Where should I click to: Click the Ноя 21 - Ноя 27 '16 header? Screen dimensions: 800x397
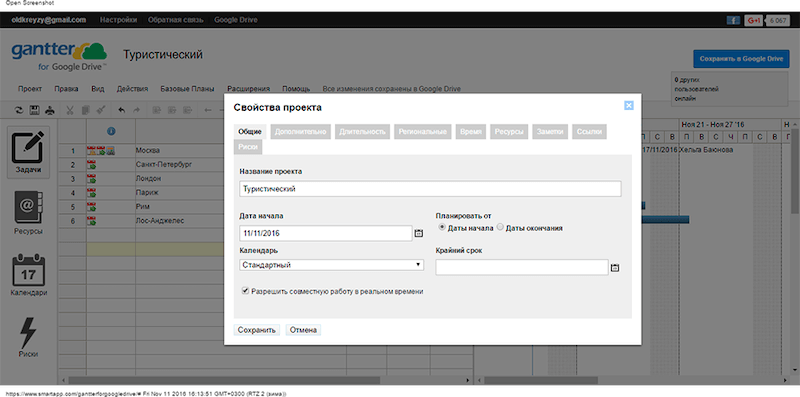point(712,125)
